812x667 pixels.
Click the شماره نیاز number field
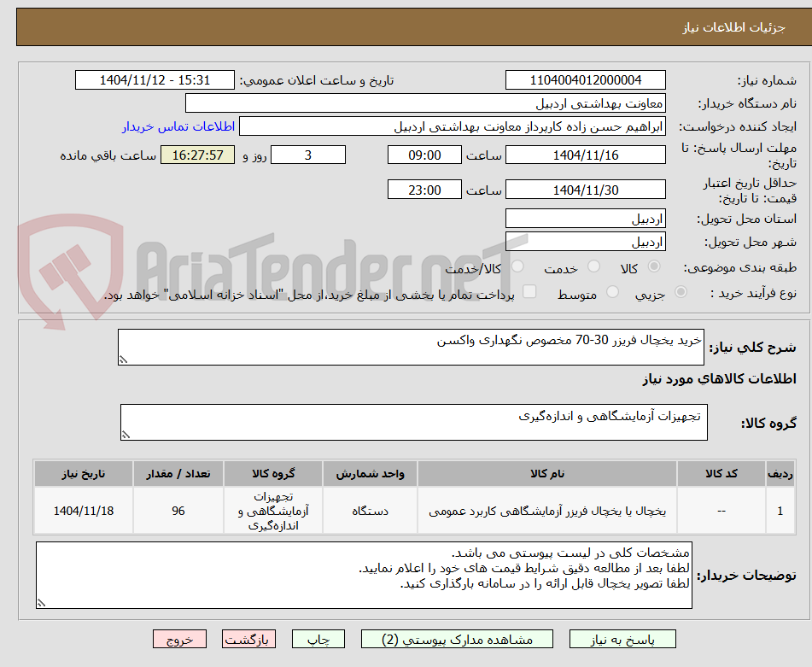click(586, 80)
